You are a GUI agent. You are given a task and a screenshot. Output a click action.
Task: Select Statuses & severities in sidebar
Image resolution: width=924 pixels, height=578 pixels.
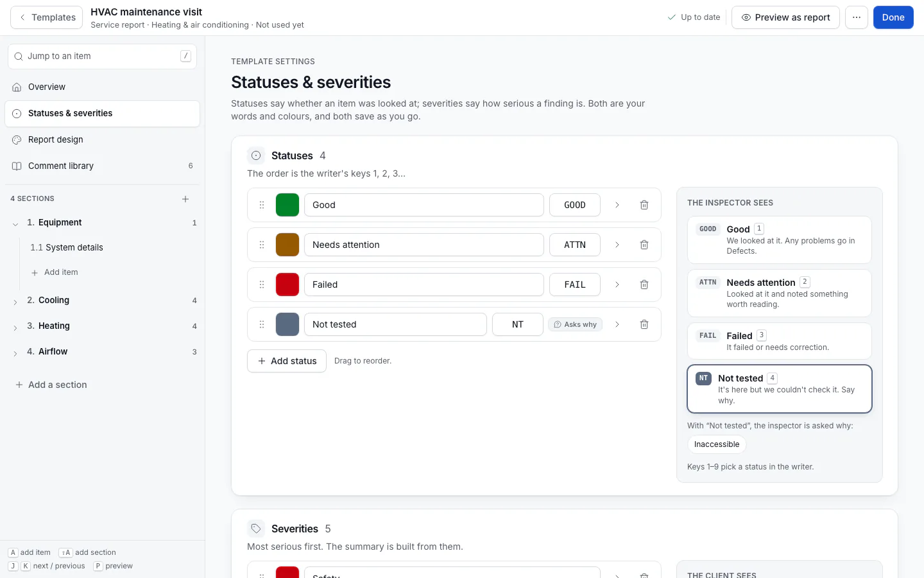103,113
